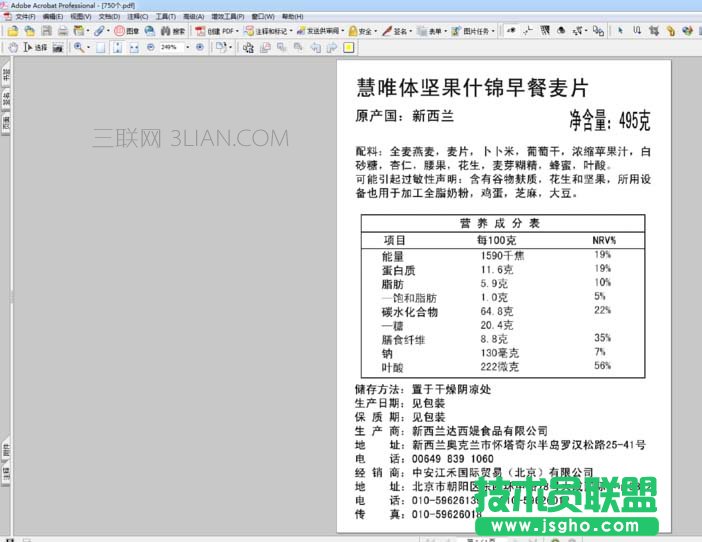Screen dimensions: 702x542
Task: Click the zoom in plus button
Action: click(x=200, y=47)
